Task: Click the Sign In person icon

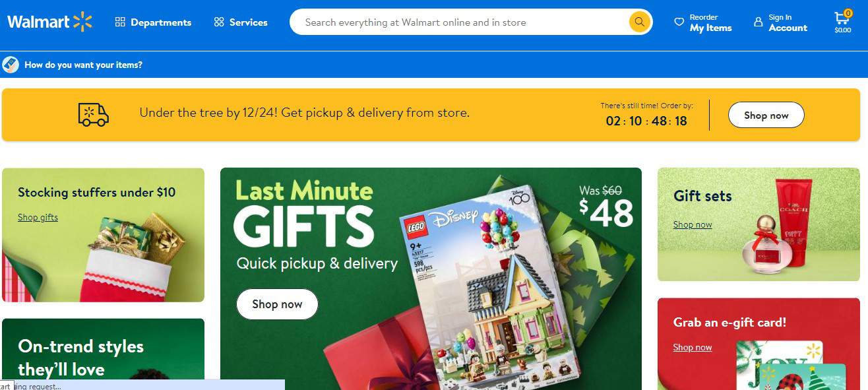Action: 758,22
